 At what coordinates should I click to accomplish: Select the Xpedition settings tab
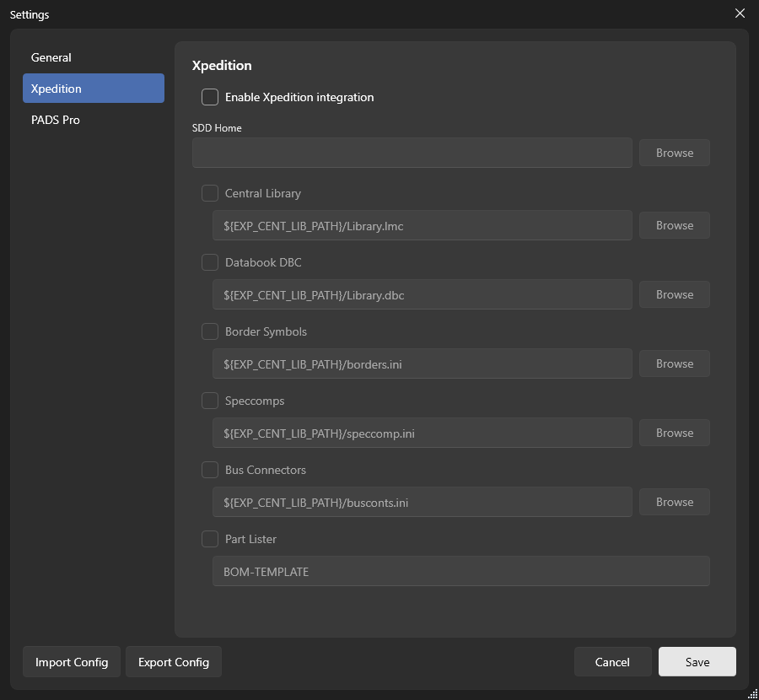(94, 88)
